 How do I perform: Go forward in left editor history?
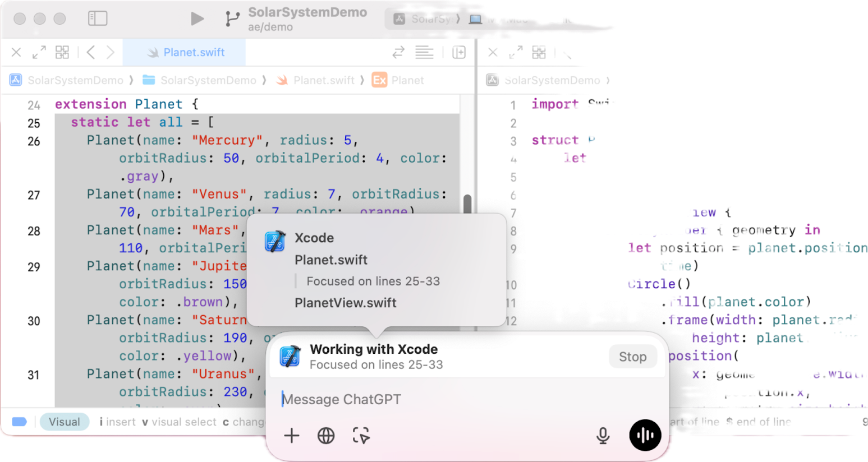click(110, 52)
